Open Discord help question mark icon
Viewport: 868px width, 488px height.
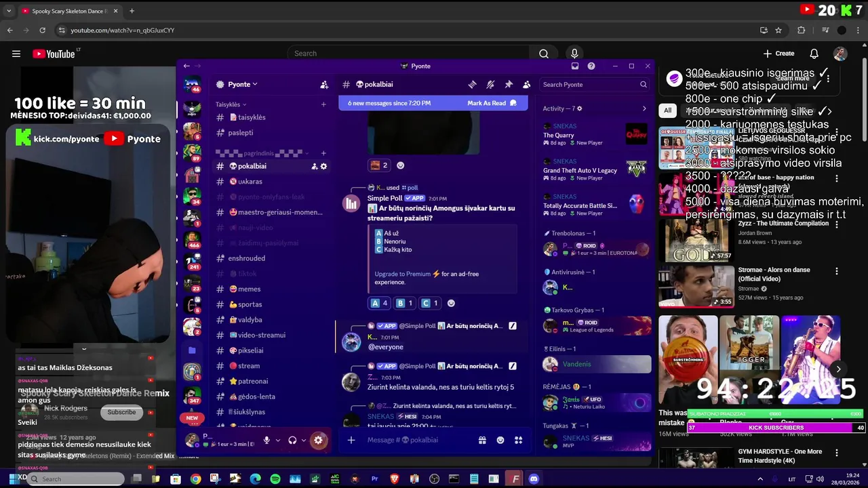click(591, 66)
